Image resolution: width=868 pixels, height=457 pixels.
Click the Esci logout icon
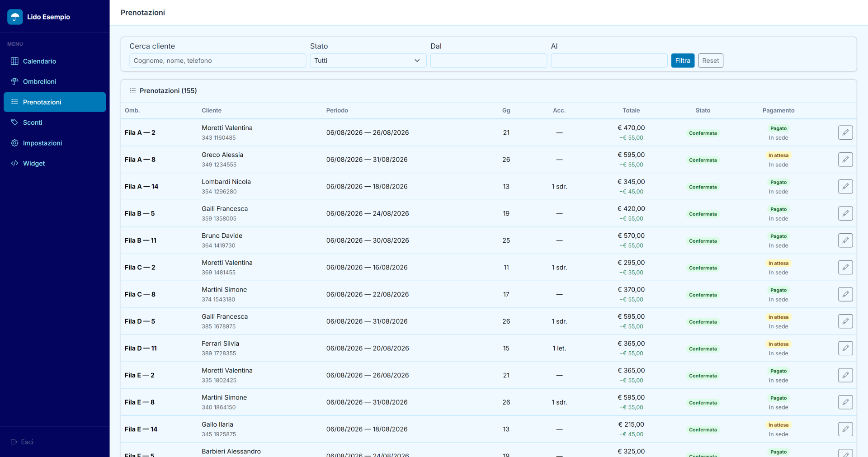point(14,442)
